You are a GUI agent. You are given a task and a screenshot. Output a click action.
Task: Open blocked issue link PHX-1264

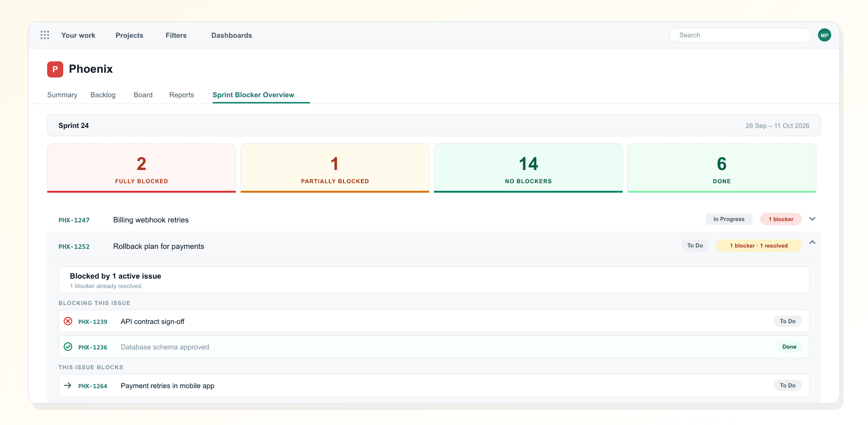pyautogui.click(x=93, y=386)
